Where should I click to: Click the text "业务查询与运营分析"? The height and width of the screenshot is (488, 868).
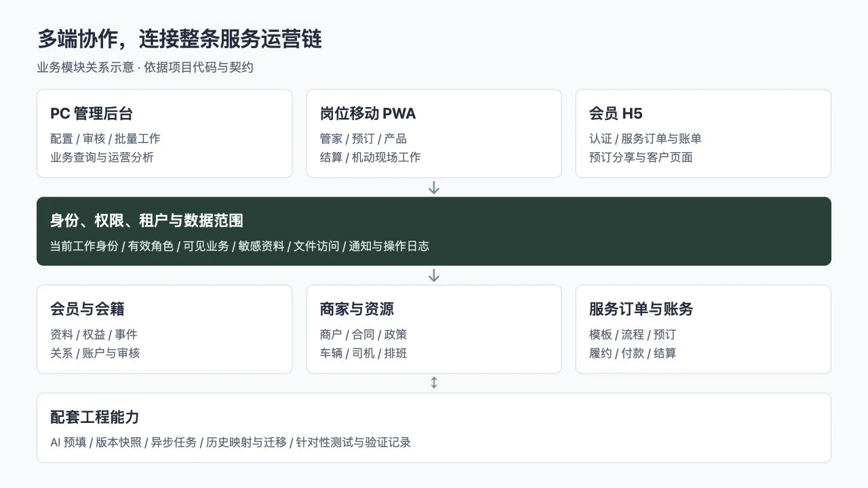(102, 157)
